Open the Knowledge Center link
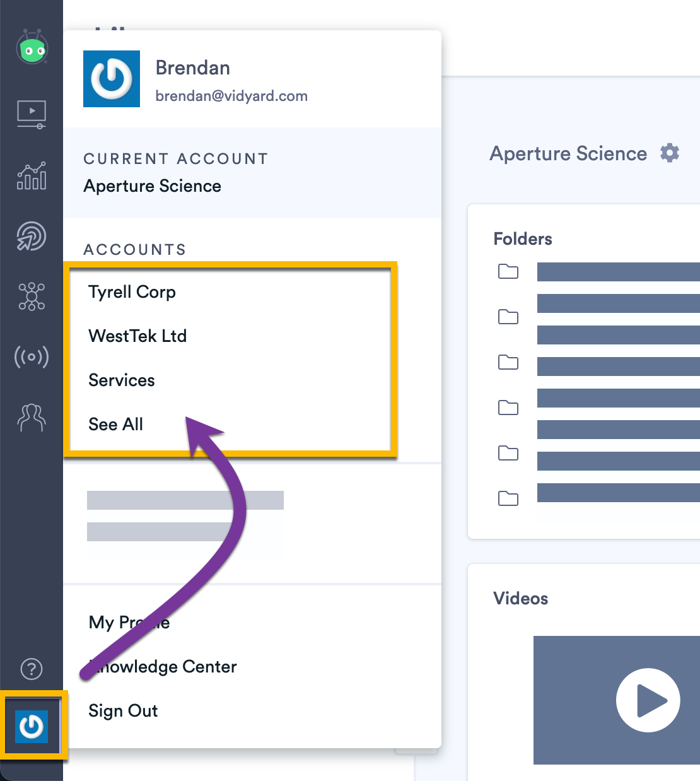Screen dimensions: 700x781 (163, 667)
